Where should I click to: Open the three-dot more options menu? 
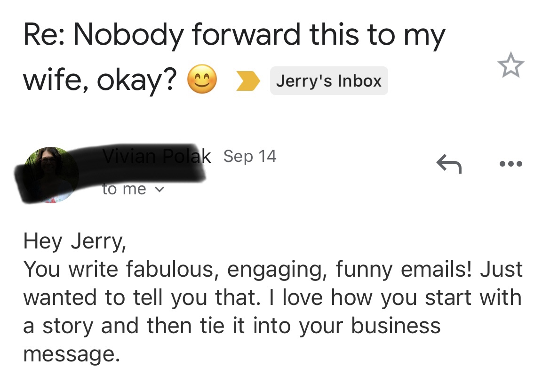(511, 164)
